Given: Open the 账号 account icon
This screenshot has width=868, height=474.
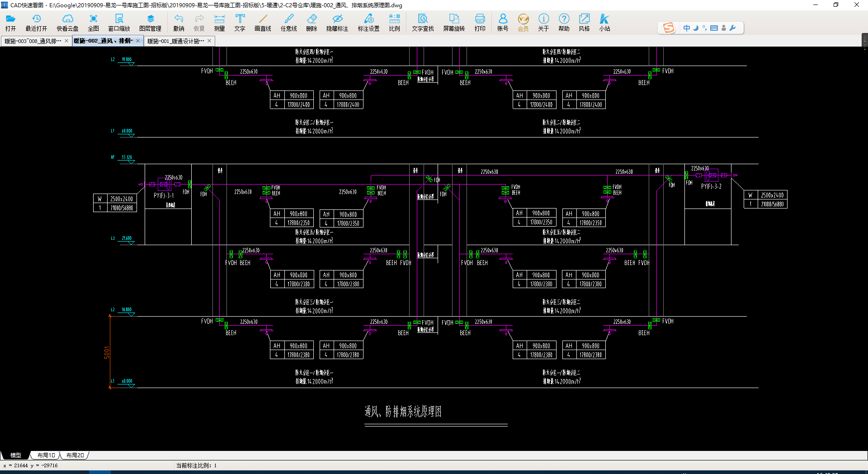Looking at the screenshot, I should point(503,22).
